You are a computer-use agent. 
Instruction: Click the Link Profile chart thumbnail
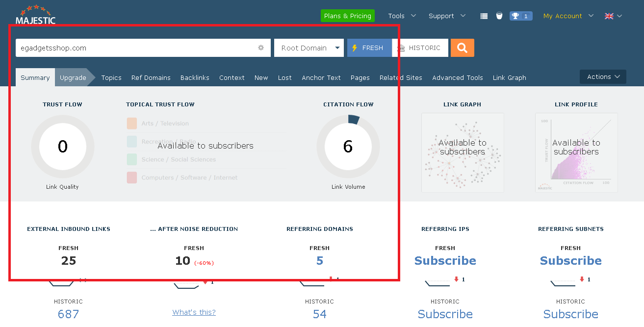tap(576, 152)
